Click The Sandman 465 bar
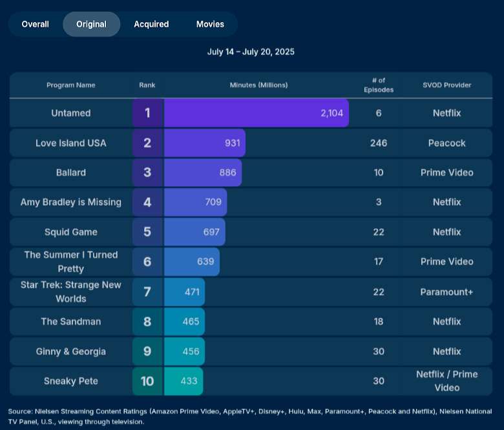 [185, 321]
